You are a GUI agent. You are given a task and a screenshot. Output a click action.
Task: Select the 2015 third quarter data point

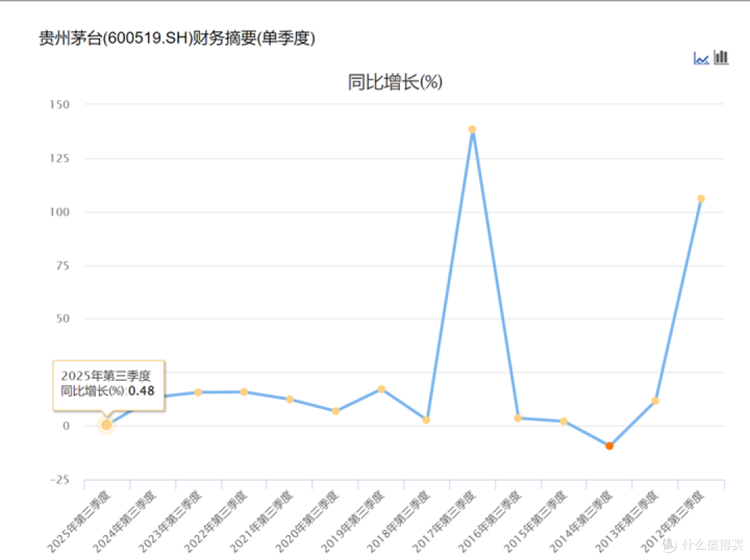(x=563, y=421)
